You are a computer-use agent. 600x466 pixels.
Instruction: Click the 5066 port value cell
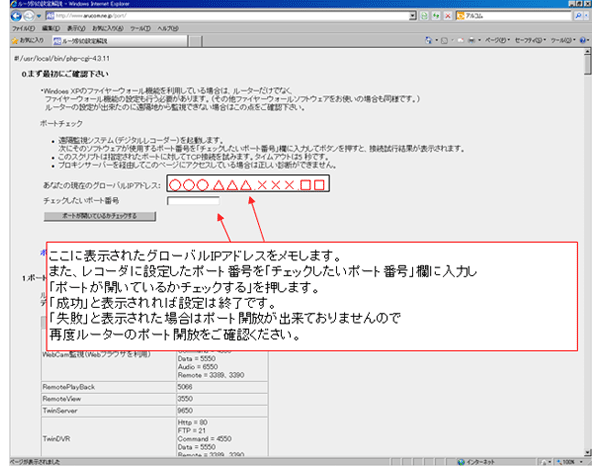tap(222, 387)
